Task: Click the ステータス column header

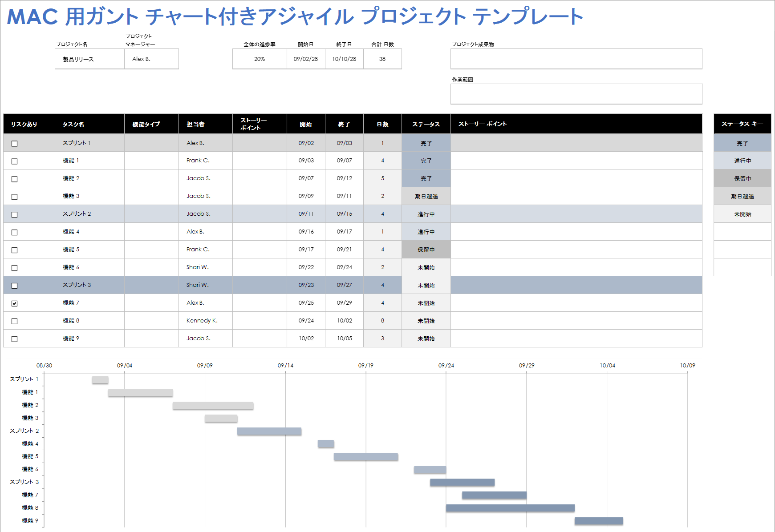Action: [426, 124]
